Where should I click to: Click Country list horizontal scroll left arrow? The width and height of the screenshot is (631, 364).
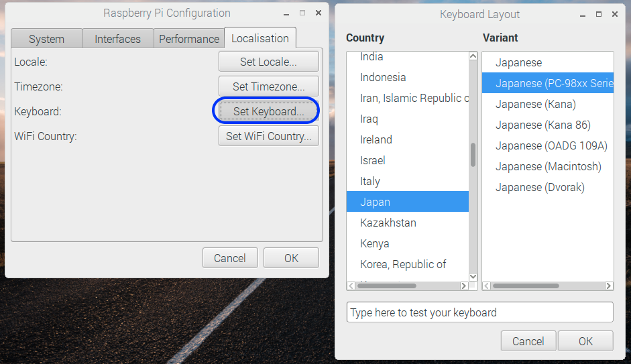pyautogui.click(x=351, y=286)
